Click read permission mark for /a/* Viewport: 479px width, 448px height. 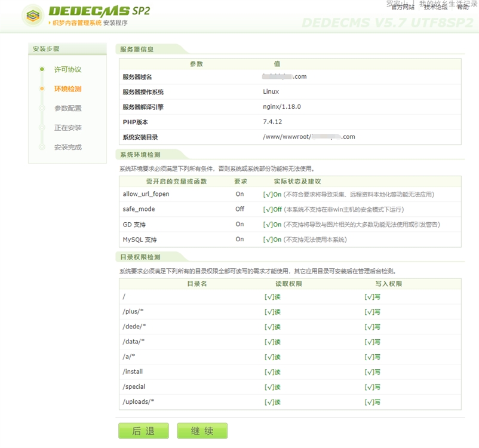[272, 357]
